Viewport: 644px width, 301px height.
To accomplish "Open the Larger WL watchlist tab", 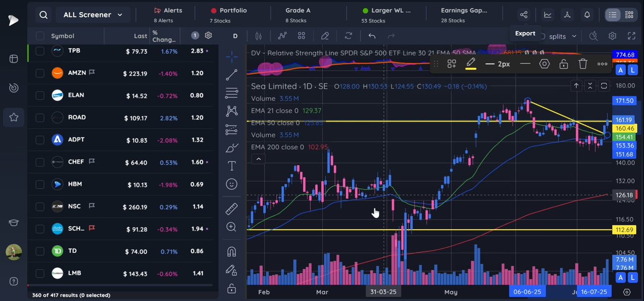I will pos(385,15).
